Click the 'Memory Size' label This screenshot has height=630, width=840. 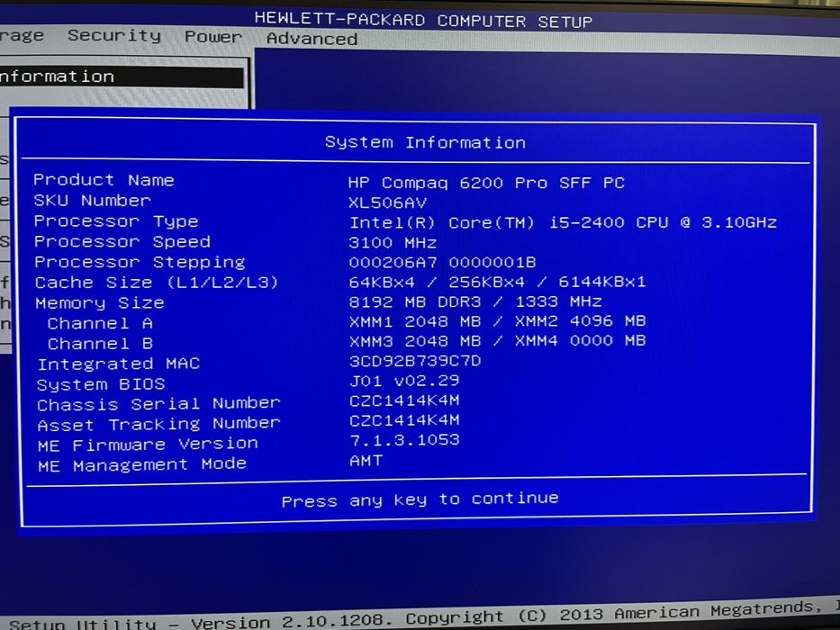[x=100, y=303]
